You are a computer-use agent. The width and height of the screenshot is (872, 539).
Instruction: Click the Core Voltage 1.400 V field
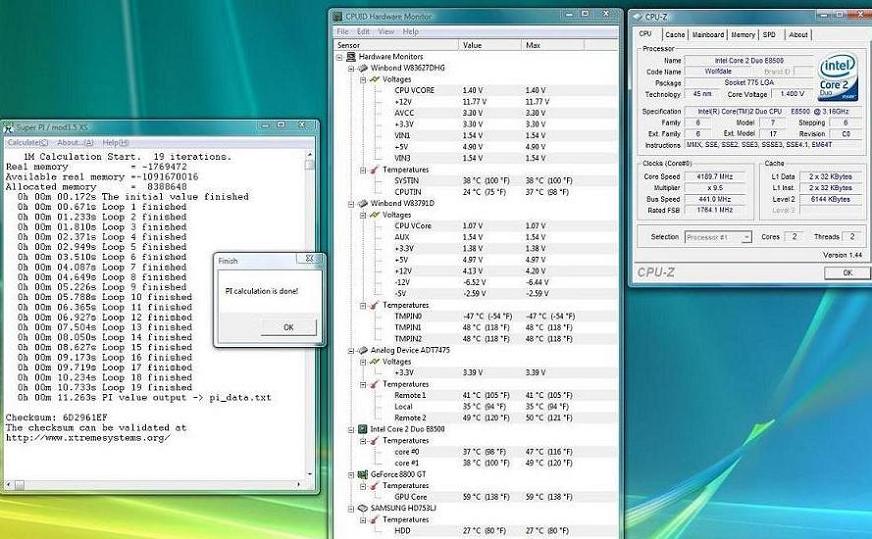tap(791, 94)
